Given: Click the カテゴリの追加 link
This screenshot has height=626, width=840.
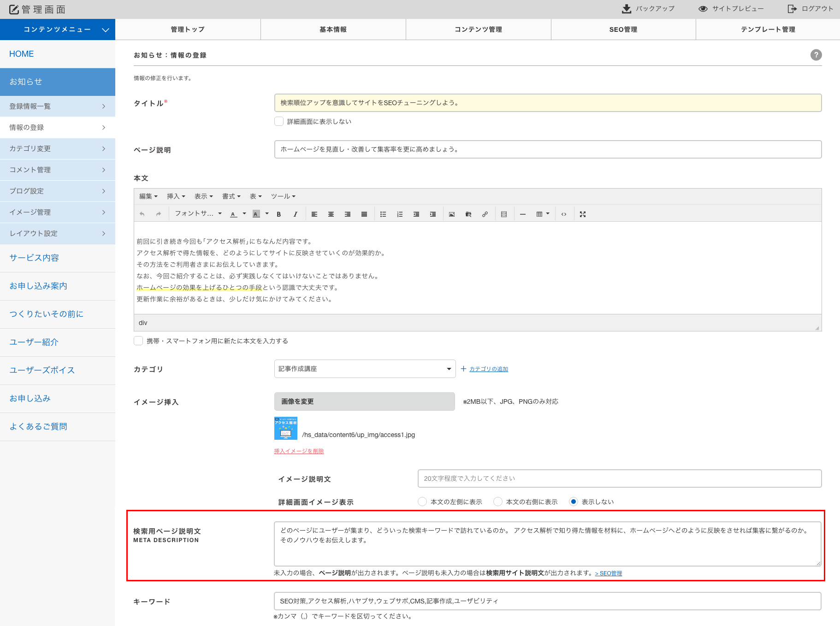Looking at the screenshot, I should pos(488,369).
